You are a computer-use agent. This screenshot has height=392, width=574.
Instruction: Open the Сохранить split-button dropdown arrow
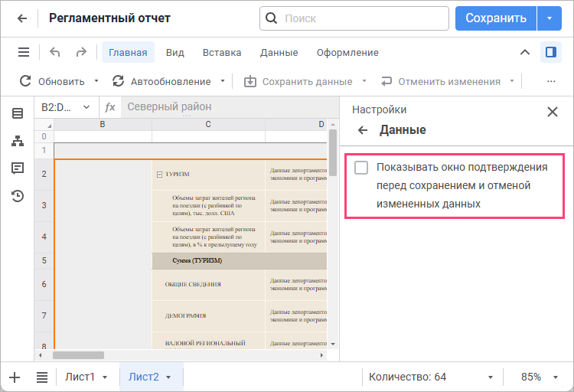coord(550,18)
